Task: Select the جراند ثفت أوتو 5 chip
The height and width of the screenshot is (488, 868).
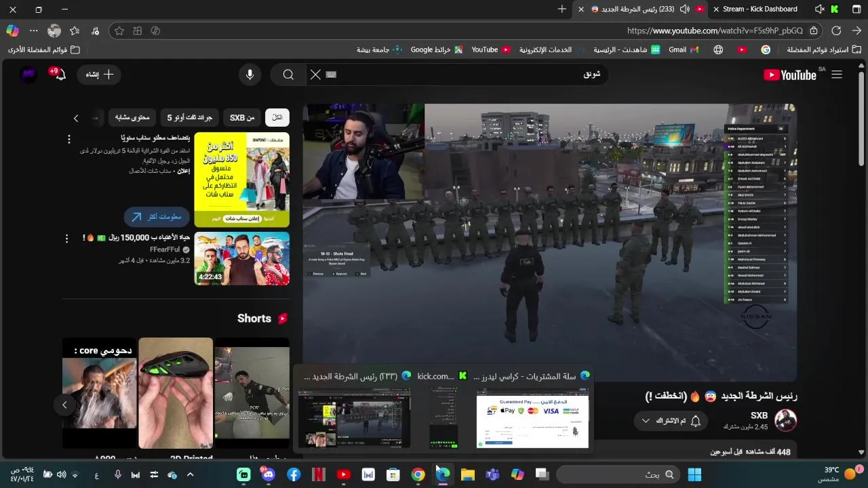Action: [190, 117]
